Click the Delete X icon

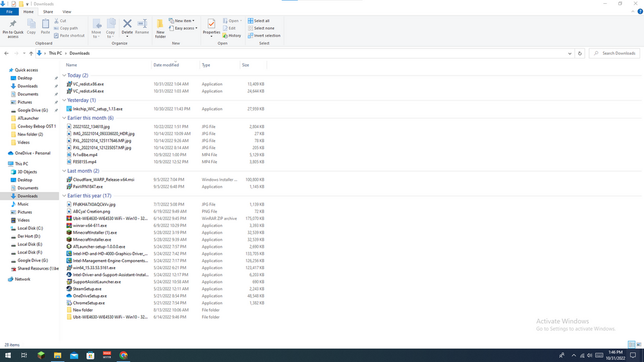(x=128, y=24)
